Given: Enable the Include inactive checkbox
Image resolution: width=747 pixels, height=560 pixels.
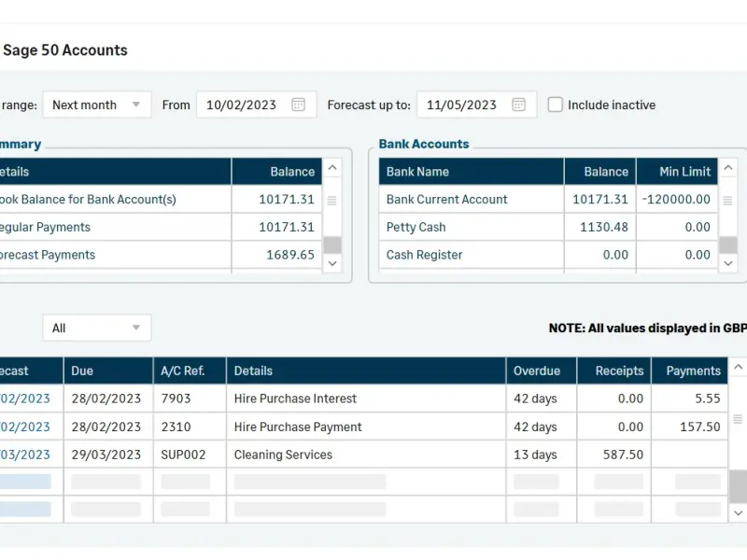Looking at the screenshot, I should (x=556, y=105).
